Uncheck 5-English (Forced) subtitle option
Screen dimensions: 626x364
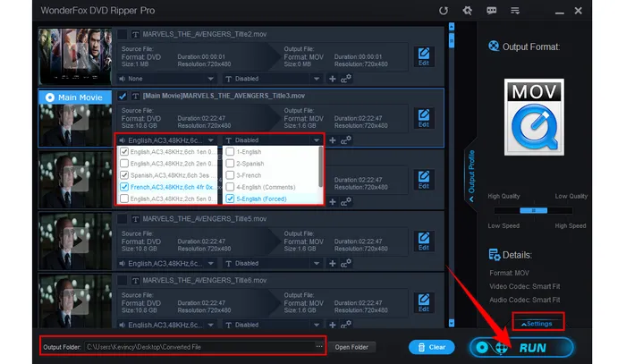pos(230,199)
